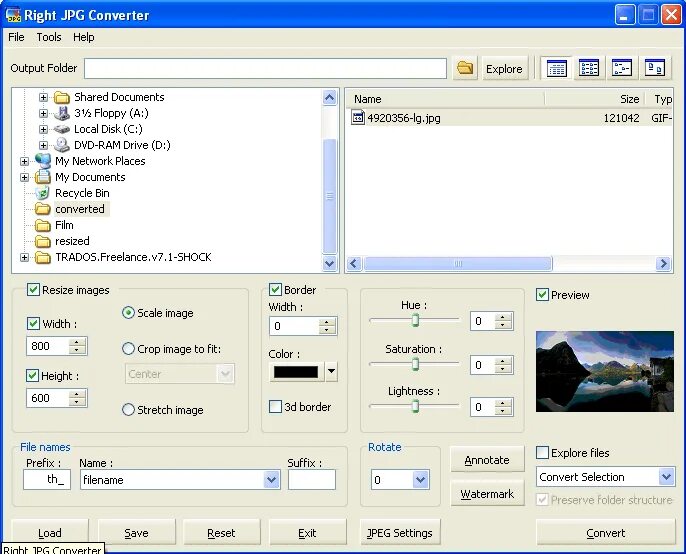Sort files by the Size column header
The height and width of the screenshot is (554, 686).
595,99
